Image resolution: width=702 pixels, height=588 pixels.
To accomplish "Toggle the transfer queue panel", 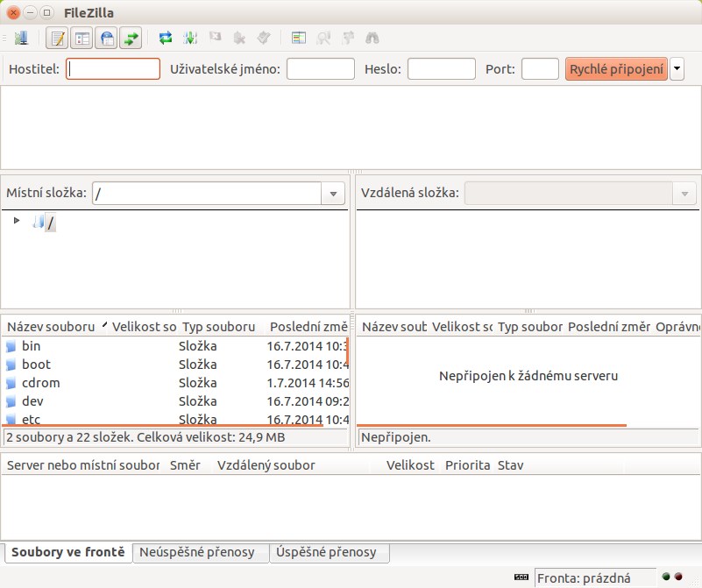I will tap(131, 38).
